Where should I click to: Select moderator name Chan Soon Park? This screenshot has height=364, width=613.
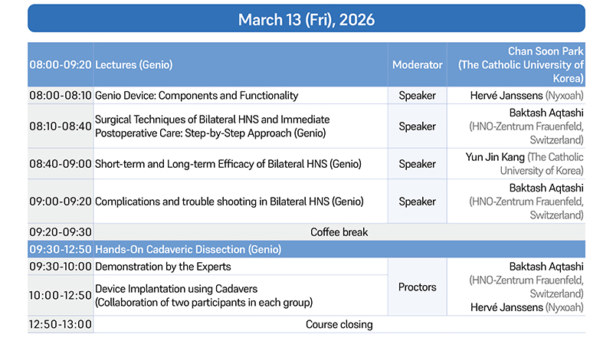coord(545,52)
